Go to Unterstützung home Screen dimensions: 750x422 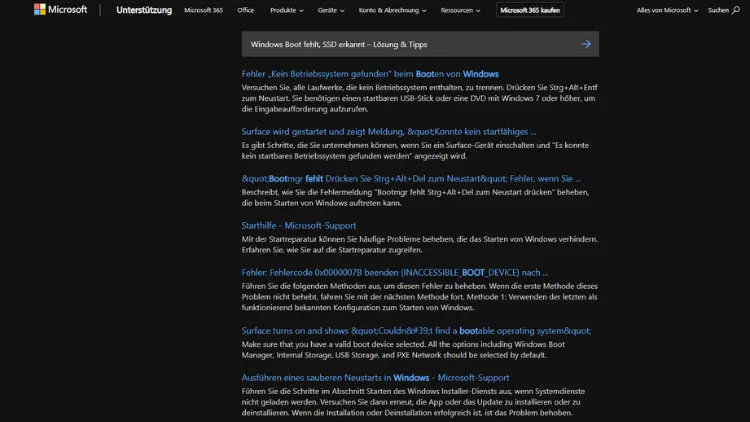144,10
